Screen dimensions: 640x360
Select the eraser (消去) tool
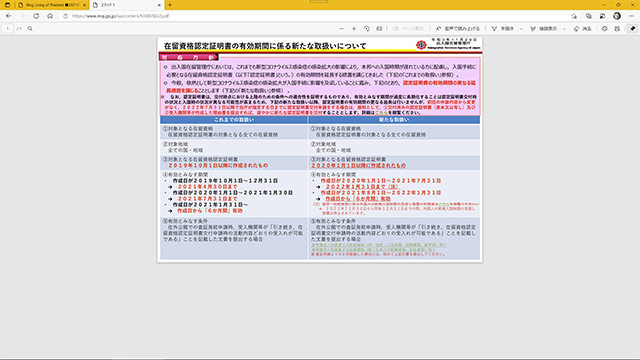582,29
